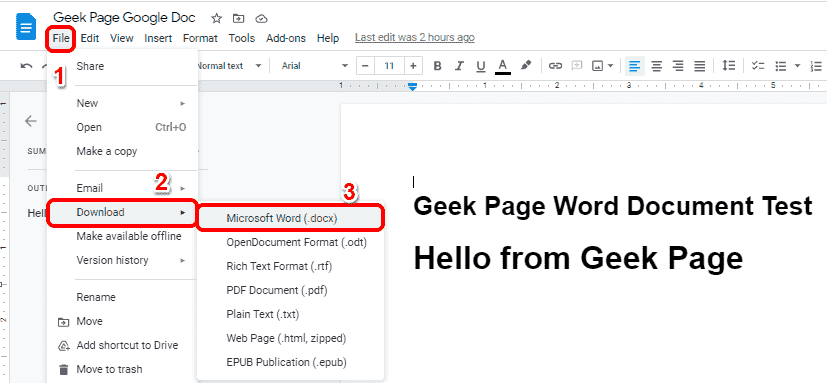
Task: Click the blue indent marker on the ruler
Action: pyautogui.click(x=413, y=86)
